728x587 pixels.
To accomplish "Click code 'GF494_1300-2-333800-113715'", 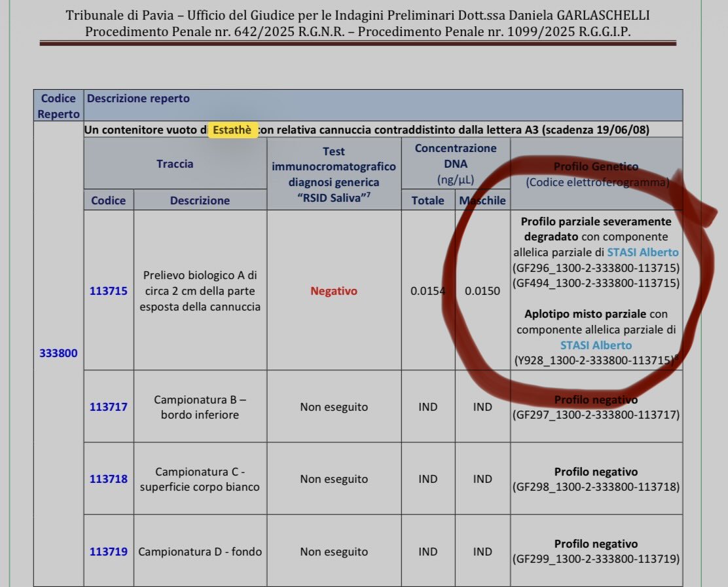I will pos(596,283).
